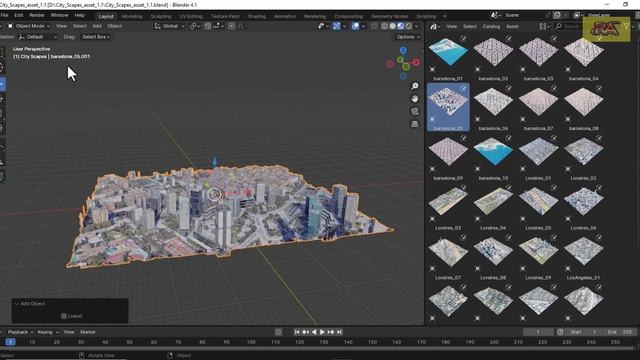Click the End frame field
This screenshot has width=640, height=360.
coord(619,332)
